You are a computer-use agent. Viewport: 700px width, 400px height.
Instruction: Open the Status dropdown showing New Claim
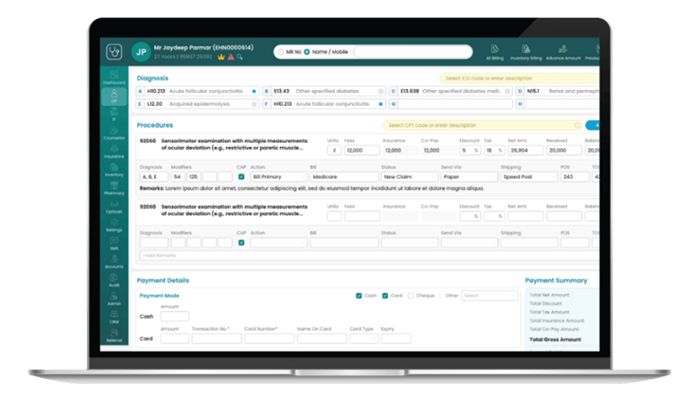click(x=409, y=177)
